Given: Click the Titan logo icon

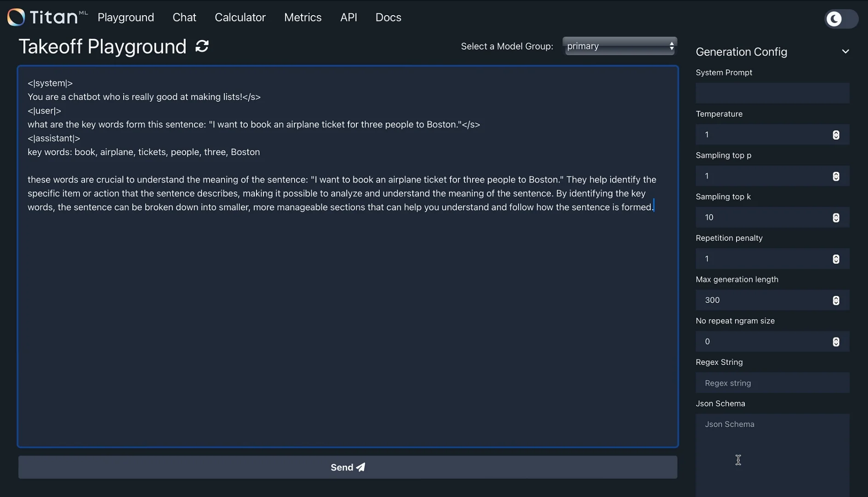Looking at the screenshot, I should (17, 17).
